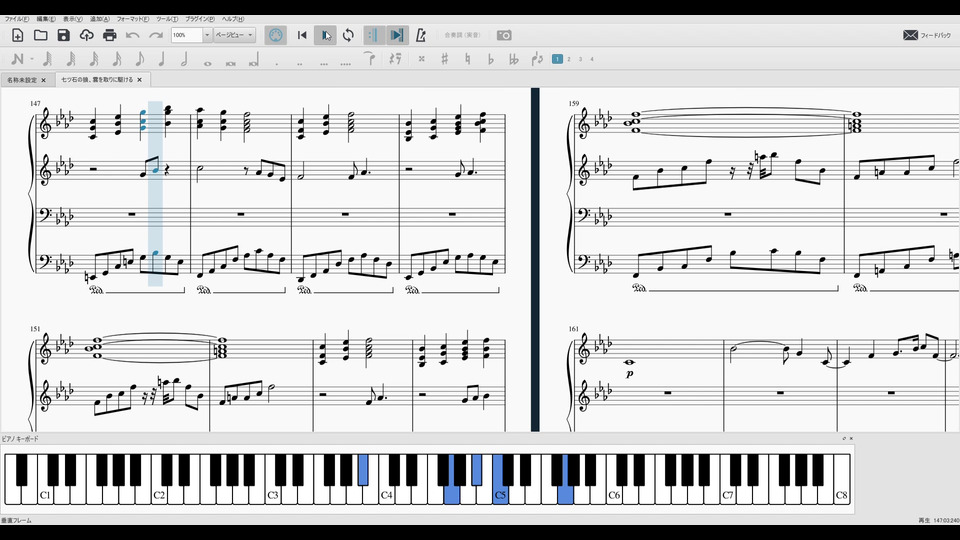Close the 名称未設定 tab
Viewport: 960px width, 540px height.
[x=43, y=80]
